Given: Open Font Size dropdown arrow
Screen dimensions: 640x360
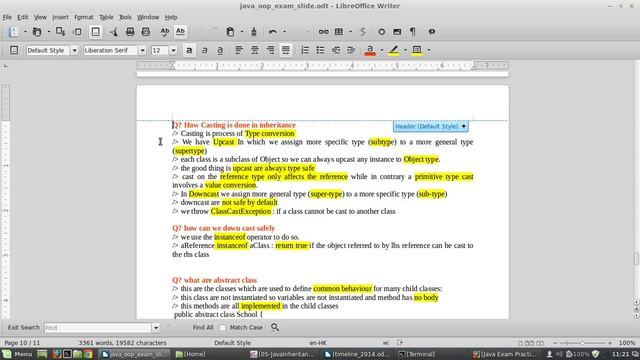Looking at the screenshot, I should pos(173,51).
